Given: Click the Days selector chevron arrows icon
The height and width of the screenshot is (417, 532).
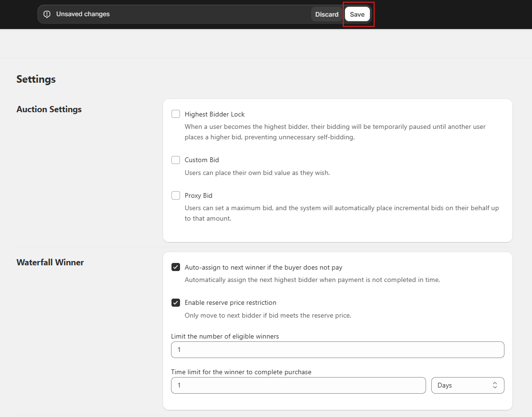Looking at the screenshot, I should pyautogui.click(x=494, y=385).
